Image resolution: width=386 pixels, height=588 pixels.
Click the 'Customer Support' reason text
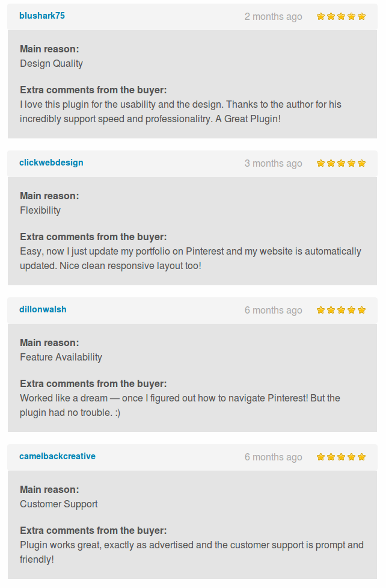58,504
